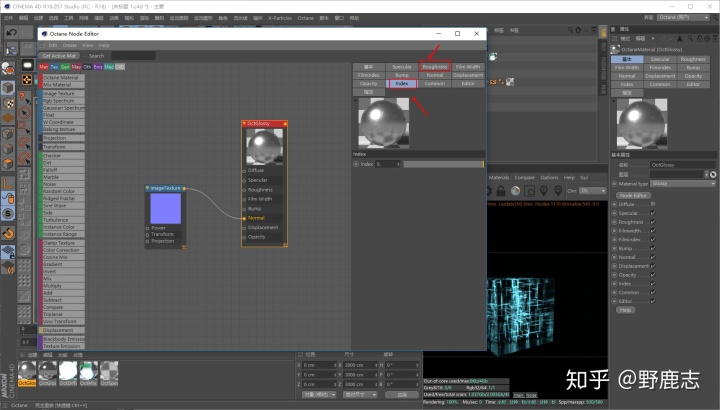This screenshot has height=410, width=720.
Task: Toggle the Bump checkbox in attributes
Action: (x=653, y=248)
